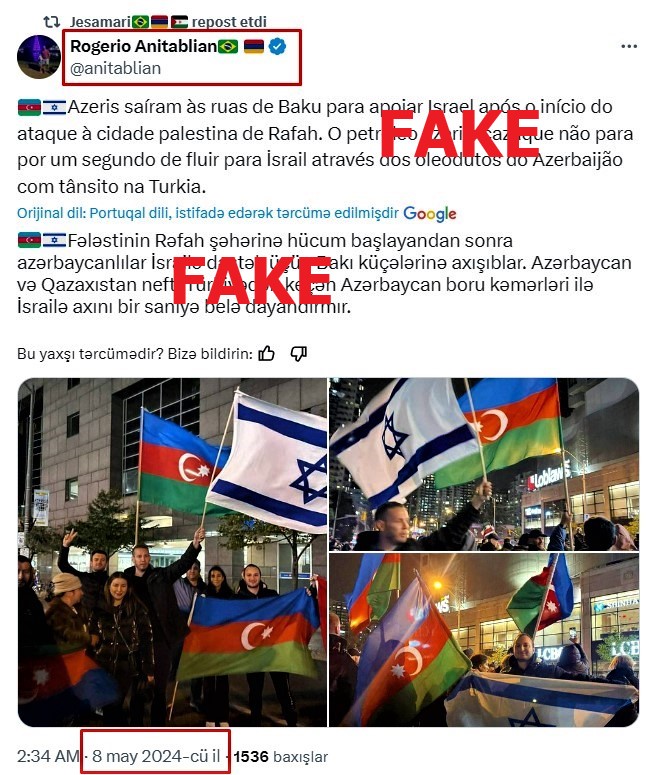Rate the translation with thumbs up
The width and height of the screenshot is (655, 775).
266,353
